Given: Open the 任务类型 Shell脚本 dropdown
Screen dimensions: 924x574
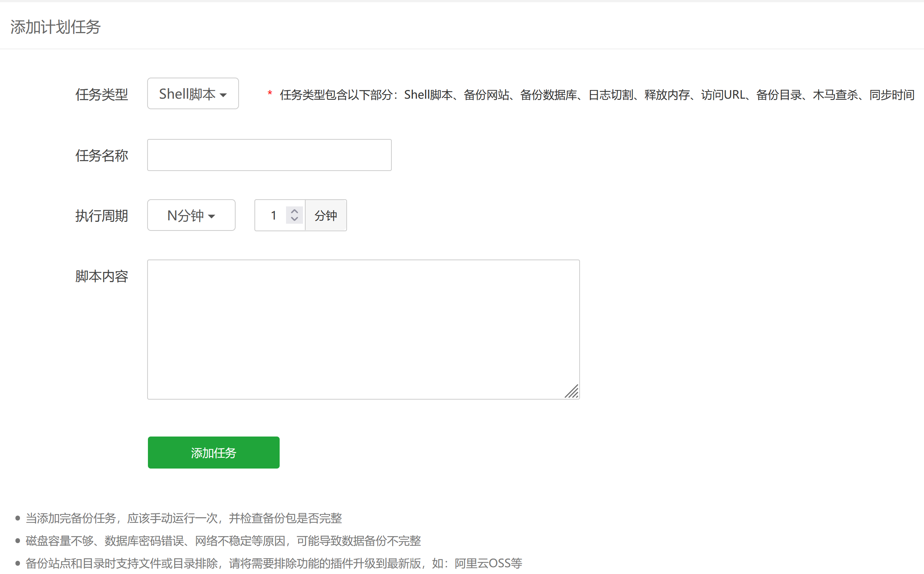Looking at the screenshot, I should (193, 93).
